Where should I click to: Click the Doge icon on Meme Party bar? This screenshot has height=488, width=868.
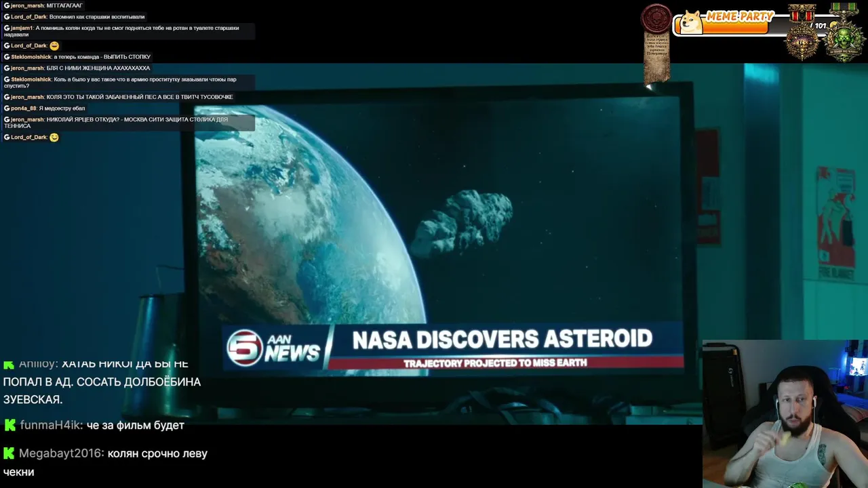(692, 22)
